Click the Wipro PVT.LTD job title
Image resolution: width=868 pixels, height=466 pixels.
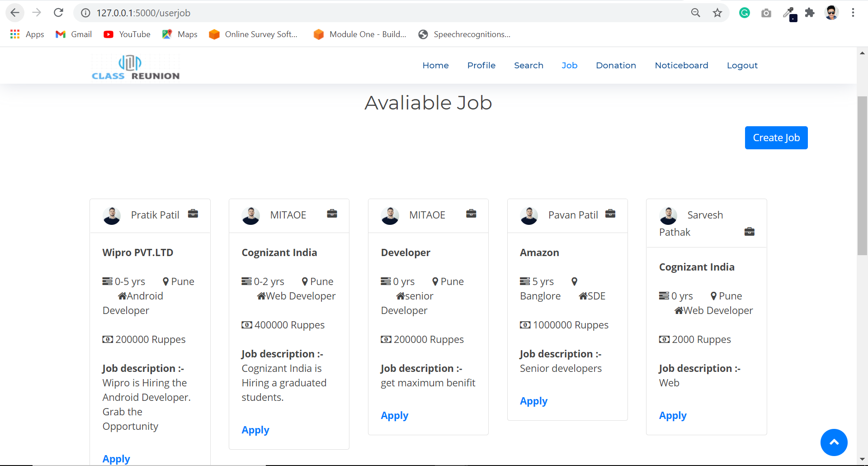pos(138,252)
